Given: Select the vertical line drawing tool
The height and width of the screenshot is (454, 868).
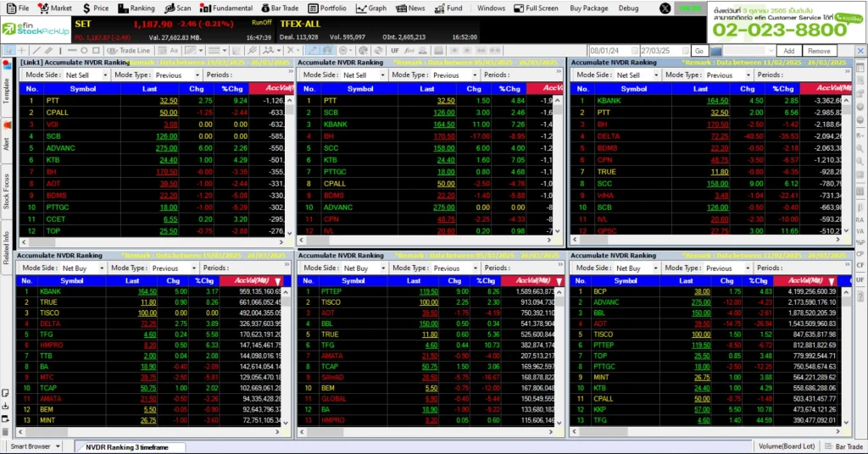Looking at the screenshot, I should (x=60, y=50).
